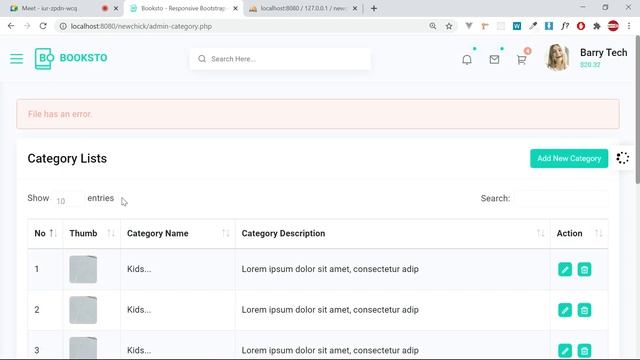This screenshot has height=360, width=640.
Task: Edit category in row 3
Action: [565, 350]
